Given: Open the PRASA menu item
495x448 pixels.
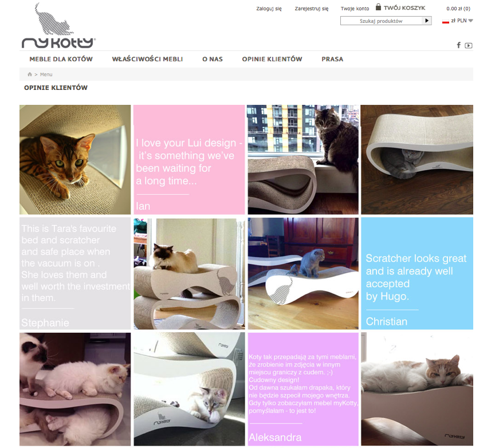Looking at the screenshot, I should point(332,59).
